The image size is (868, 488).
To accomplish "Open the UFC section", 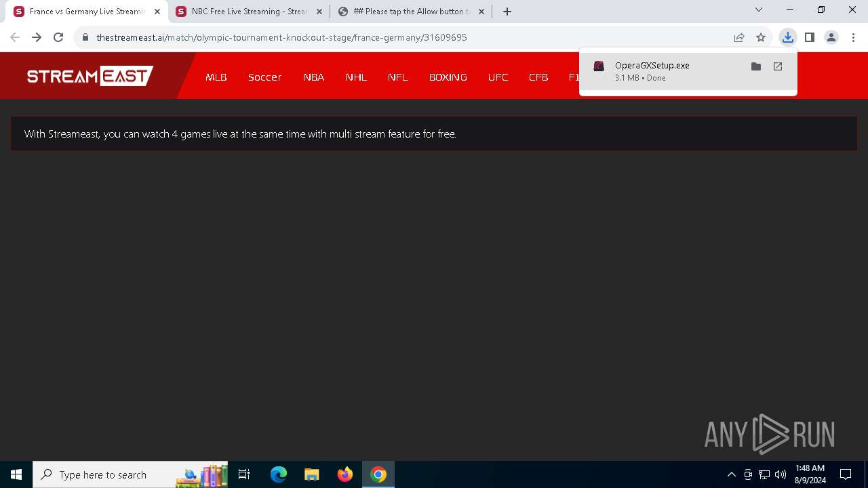I will pos(498,77).
